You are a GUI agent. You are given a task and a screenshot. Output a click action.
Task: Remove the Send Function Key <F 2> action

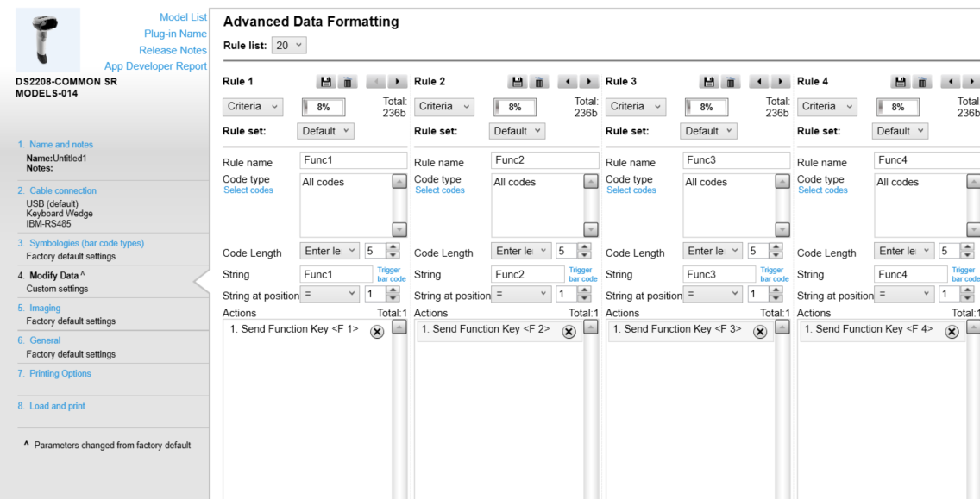coord(569,331)
